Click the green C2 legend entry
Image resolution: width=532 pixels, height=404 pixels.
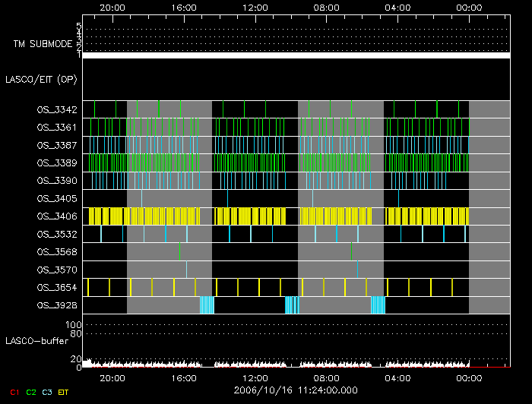(x=31, y=392)
